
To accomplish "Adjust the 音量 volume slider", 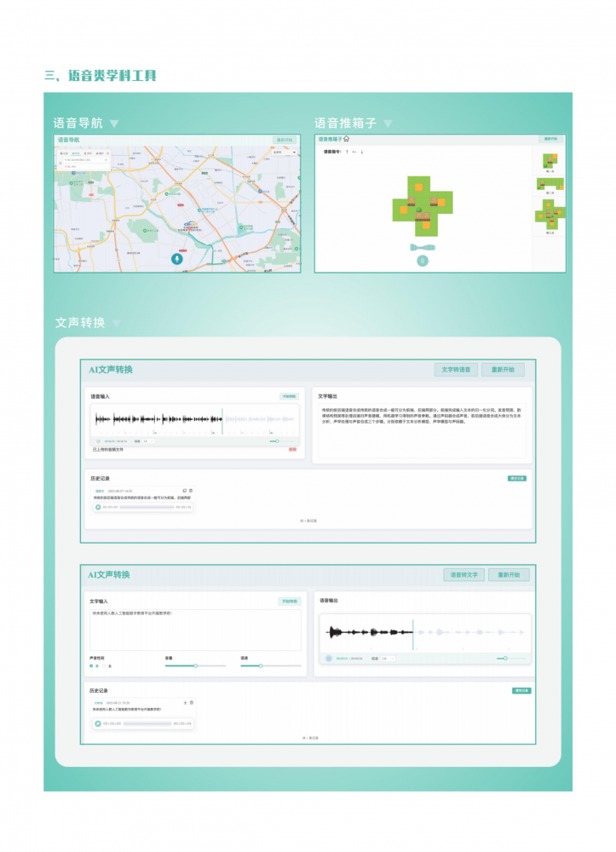I will coord(196,665).
